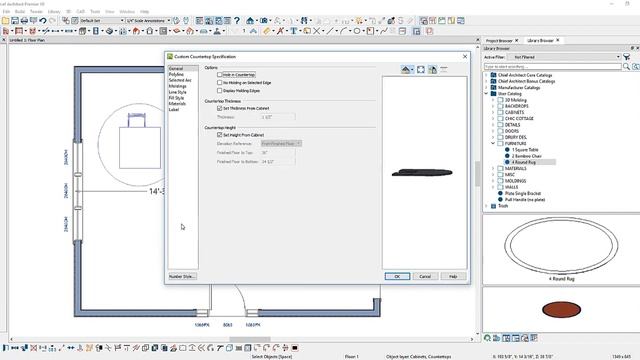Viewport: 640px width, 360px height.
Task: Expand the MATERIALS library folder
Action: 493,169
